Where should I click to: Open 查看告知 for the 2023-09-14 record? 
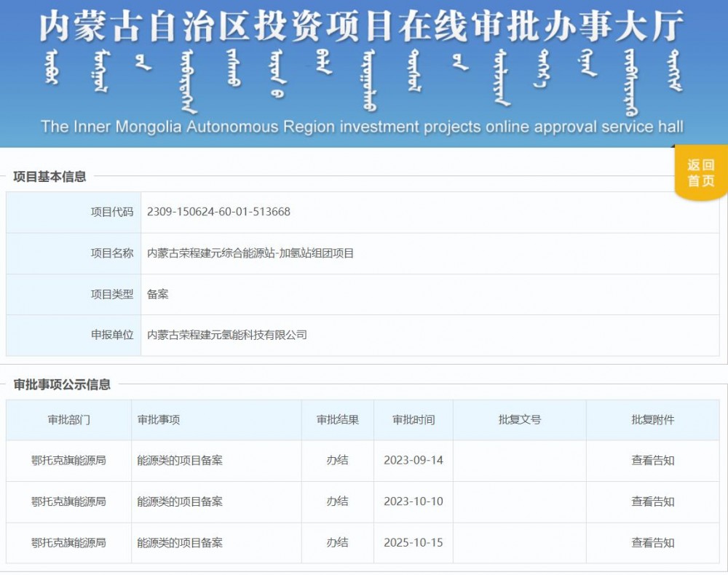pos(654,460)
